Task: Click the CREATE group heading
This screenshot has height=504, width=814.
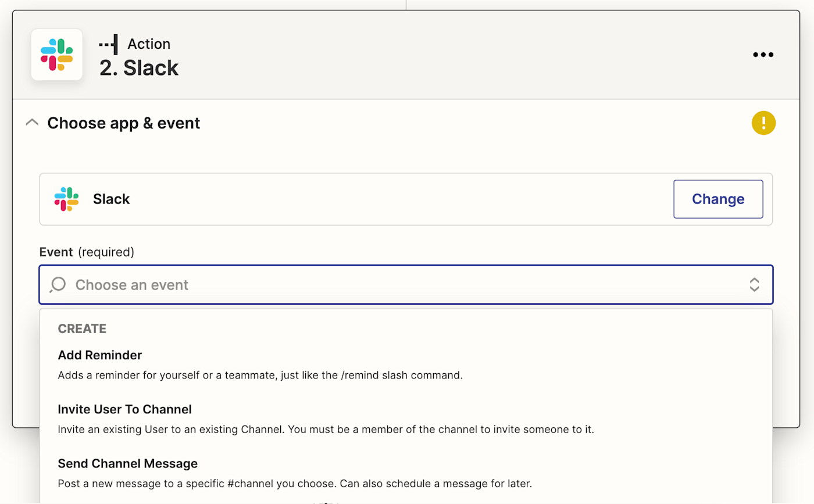Action: coord(82,329)
